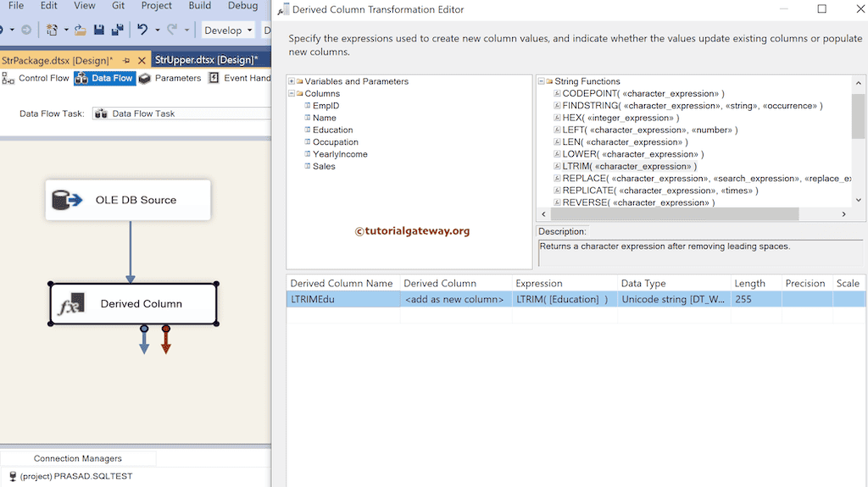868x487 pixels.
Task: Open the <add as new column> dropdown cell
Action: tap(455, 299)
